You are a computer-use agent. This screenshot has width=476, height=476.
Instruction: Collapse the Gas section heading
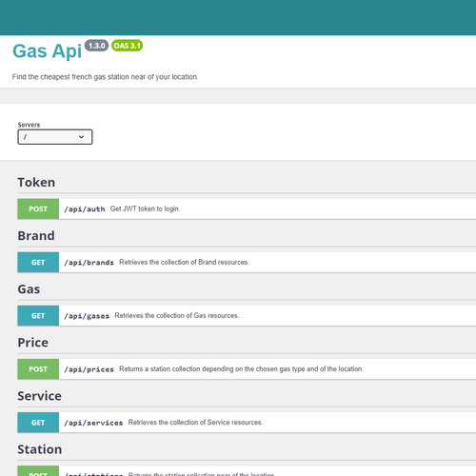tap(29, 289)
